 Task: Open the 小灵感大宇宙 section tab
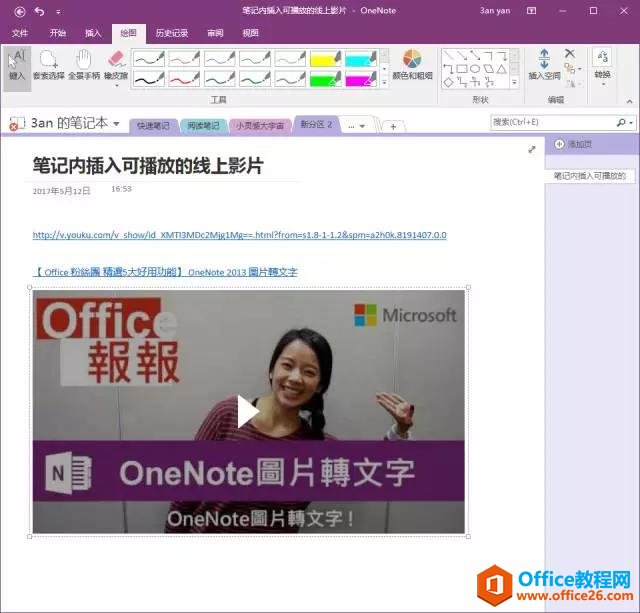260,126
